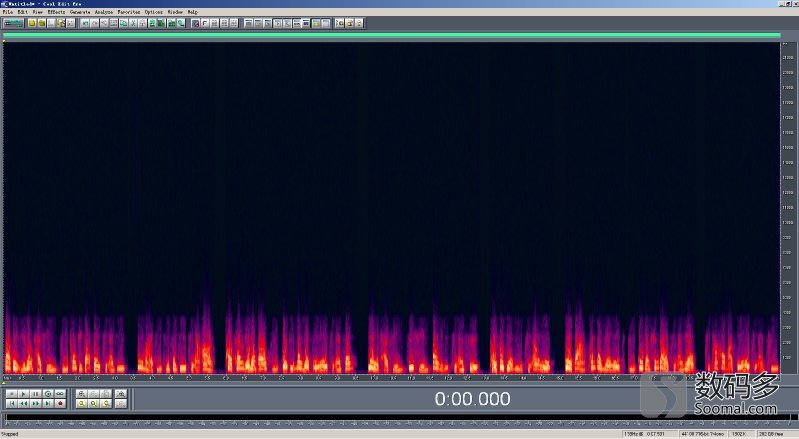799x439 pixels.
Task: Click the zoom button below Zoom to Selection
Action: [121, 403]
